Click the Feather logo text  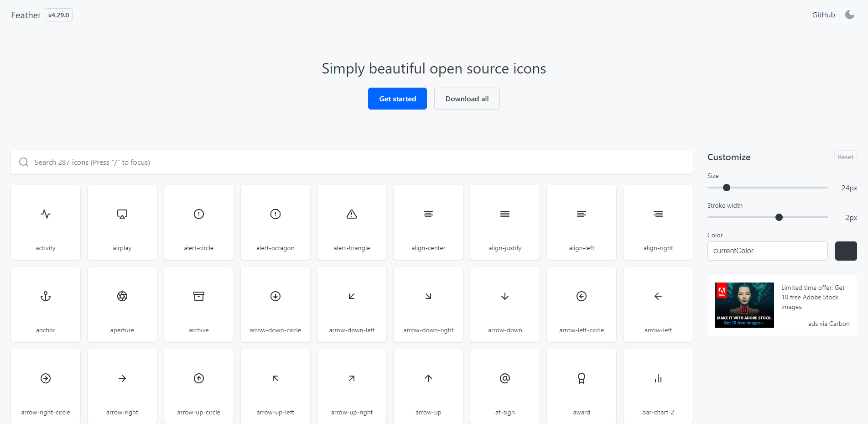(x=26, y=15)
